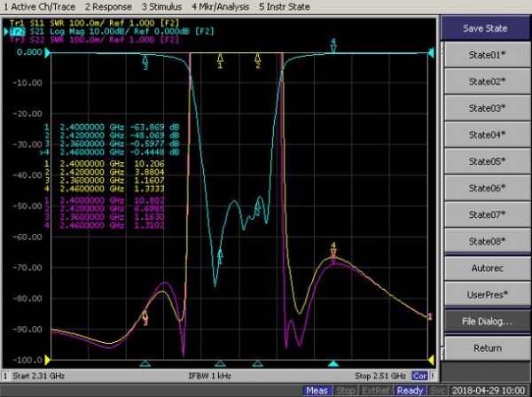The height and width of the screenshot is (397, 532).
Task: Click magenta marker 3 readout 1.1630
Action: click(x=149, y=216)
